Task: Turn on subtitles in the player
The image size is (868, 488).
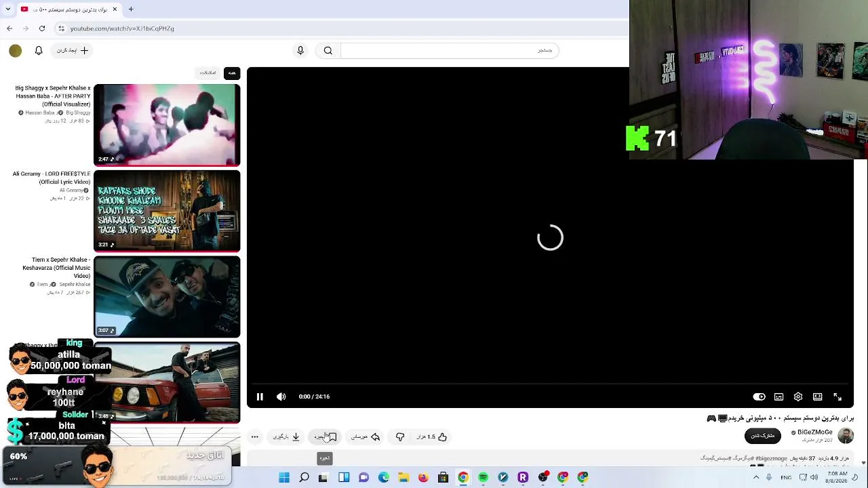Action: pos(778,396)
